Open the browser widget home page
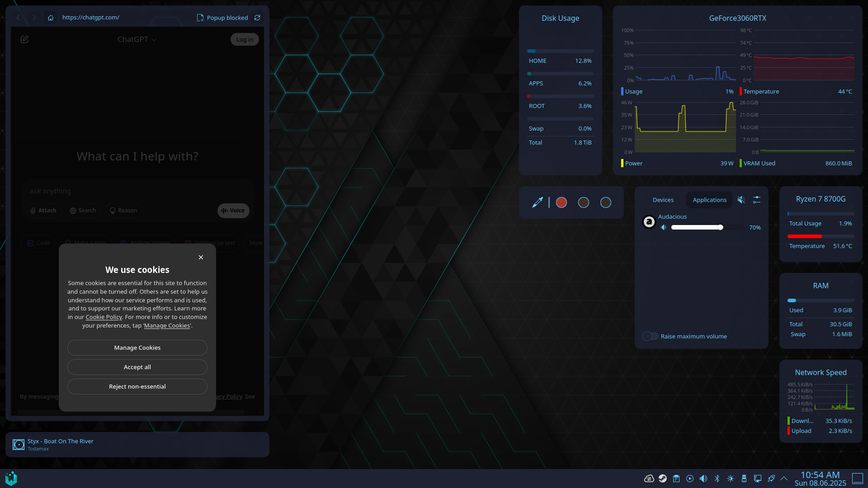The height and width of the screenshot is (488, 868). coord(51,18)
